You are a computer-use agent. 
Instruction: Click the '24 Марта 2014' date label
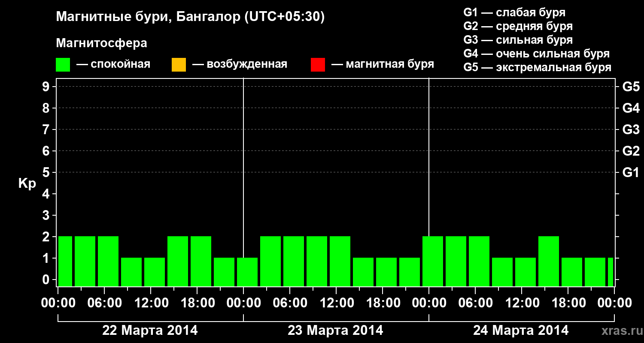tap(521, 331)
